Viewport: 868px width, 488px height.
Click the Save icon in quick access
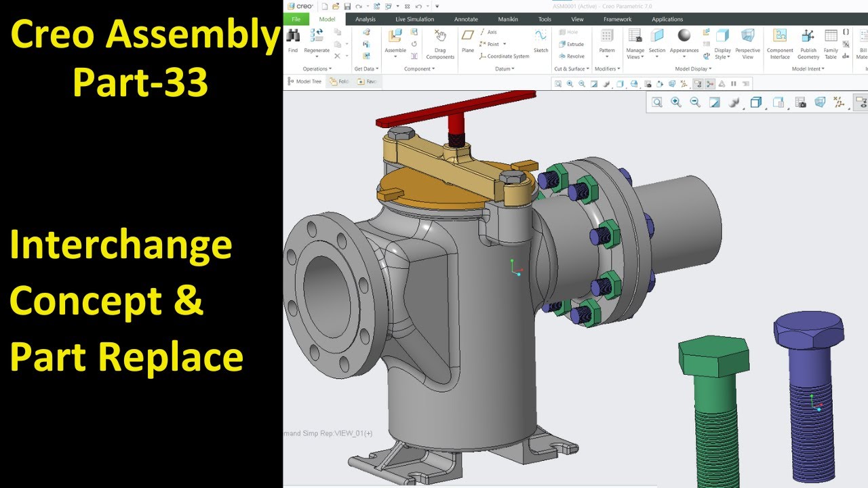tap(347, 6)
